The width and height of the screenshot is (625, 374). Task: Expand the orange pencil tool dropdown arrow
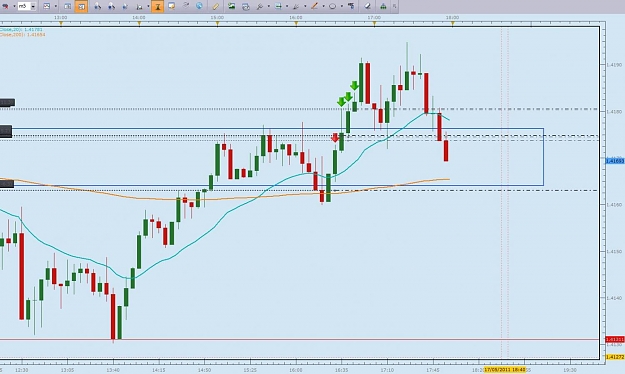(323, 6)
